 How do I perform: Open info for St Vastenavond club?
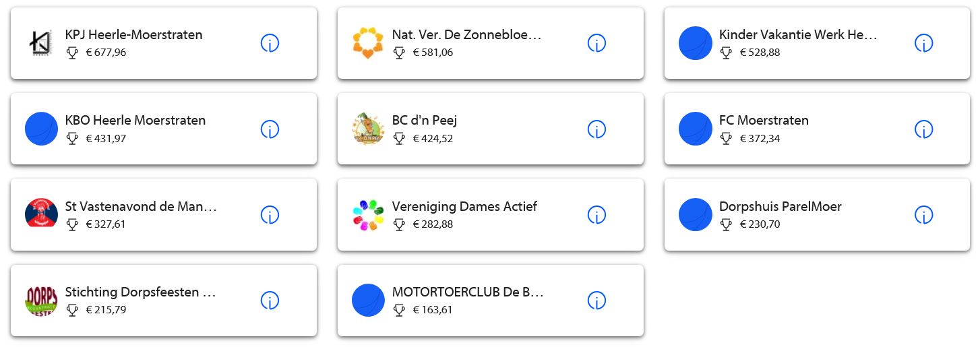pos(270,214)
